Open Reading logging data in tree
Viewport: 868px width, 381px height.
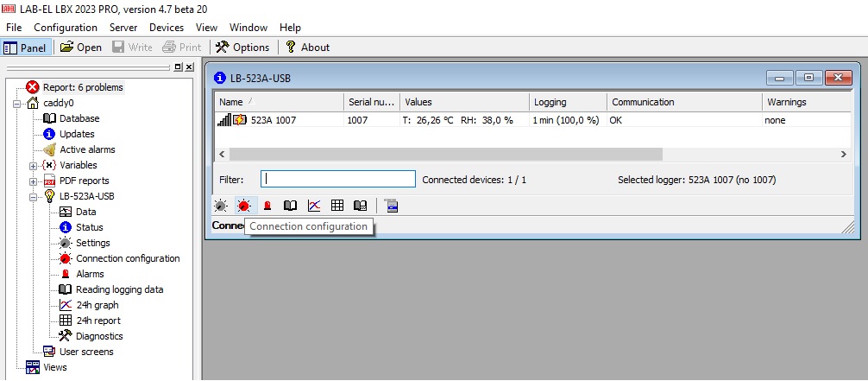click(x=120, y=289)
